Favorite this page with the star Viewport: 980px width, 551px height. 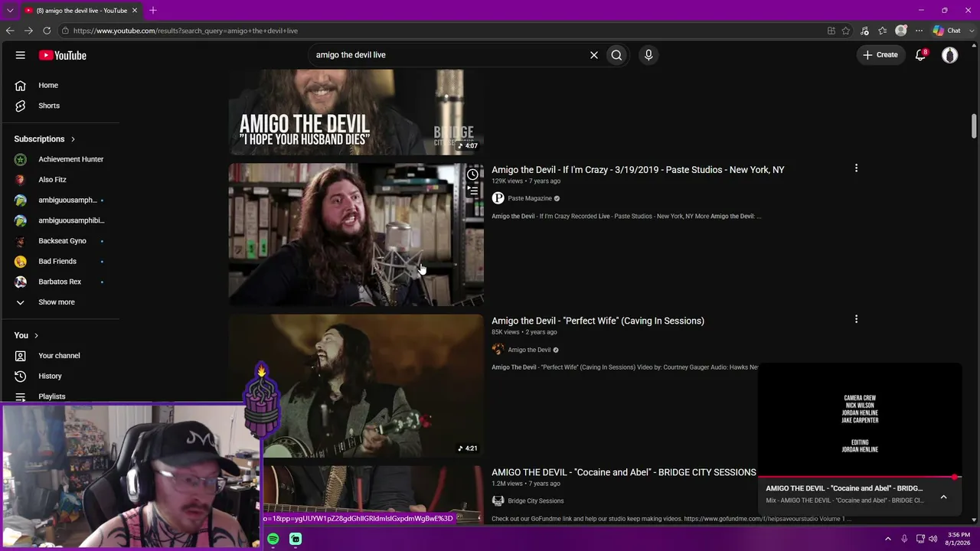coord(846,31)
